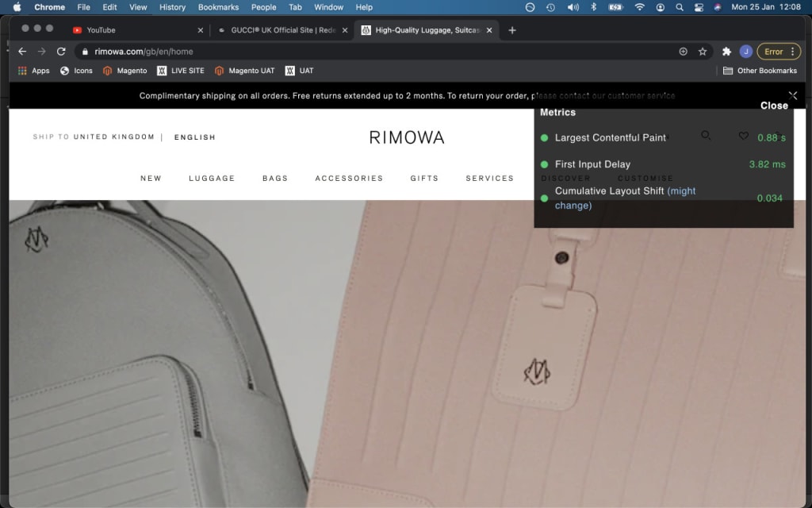Open Chrome's three-dot menu

click(793, 52)
